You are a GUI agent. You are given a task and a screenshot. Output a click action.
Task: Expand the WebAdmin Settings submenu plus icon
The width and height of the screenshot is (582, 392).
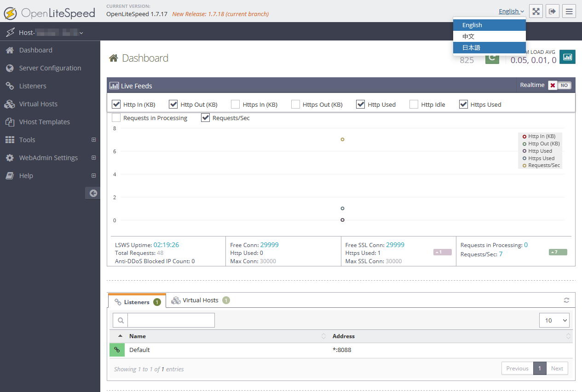click(94, 158)
